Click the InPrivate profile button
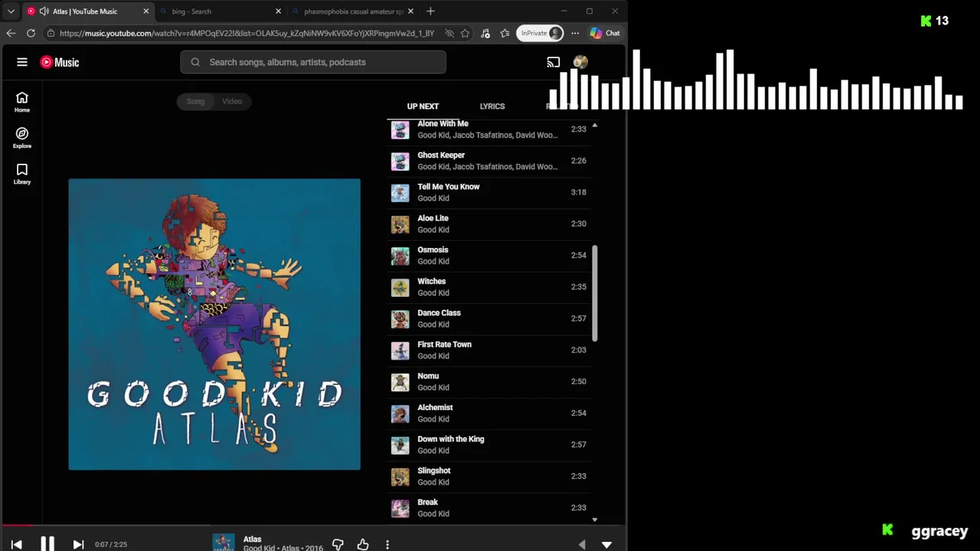The width and height of the screenshot is (980, 551). (x=541, y=33)
